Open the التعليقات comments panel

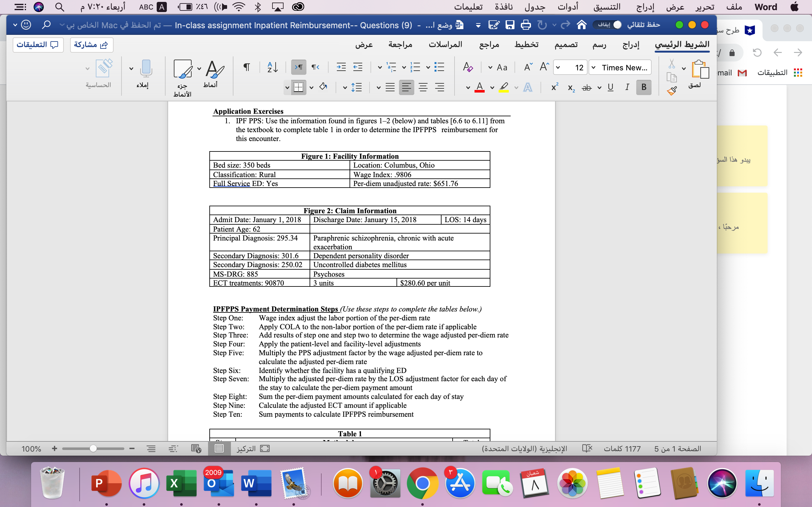38,45
